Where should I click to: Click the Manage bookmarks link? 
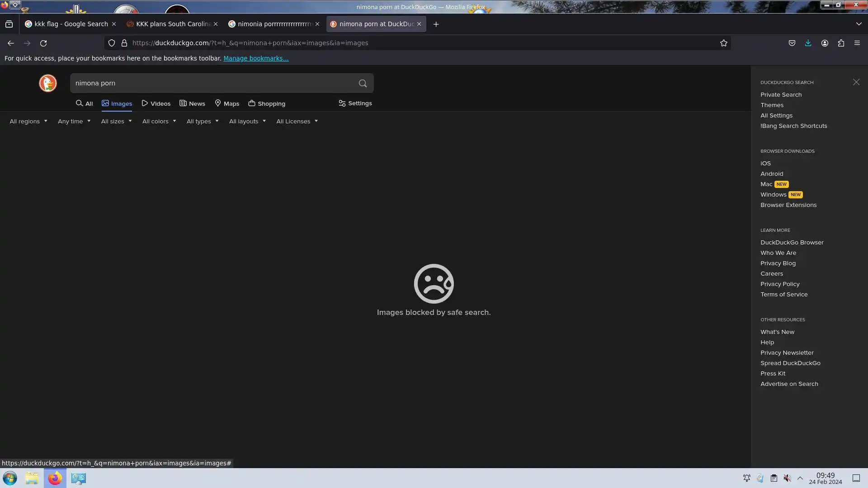click(x=255, y=58)
